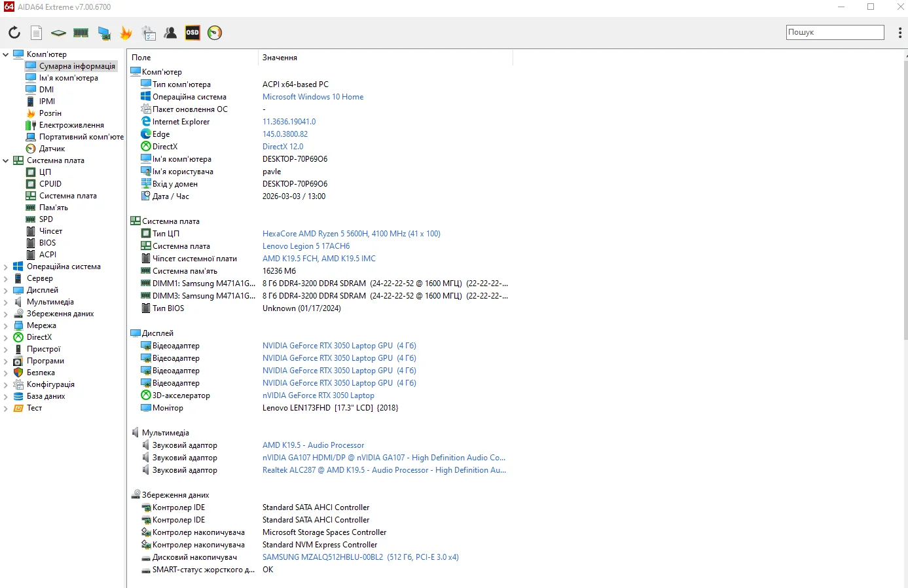Open the Конфігурація tree item

[50, 384]
